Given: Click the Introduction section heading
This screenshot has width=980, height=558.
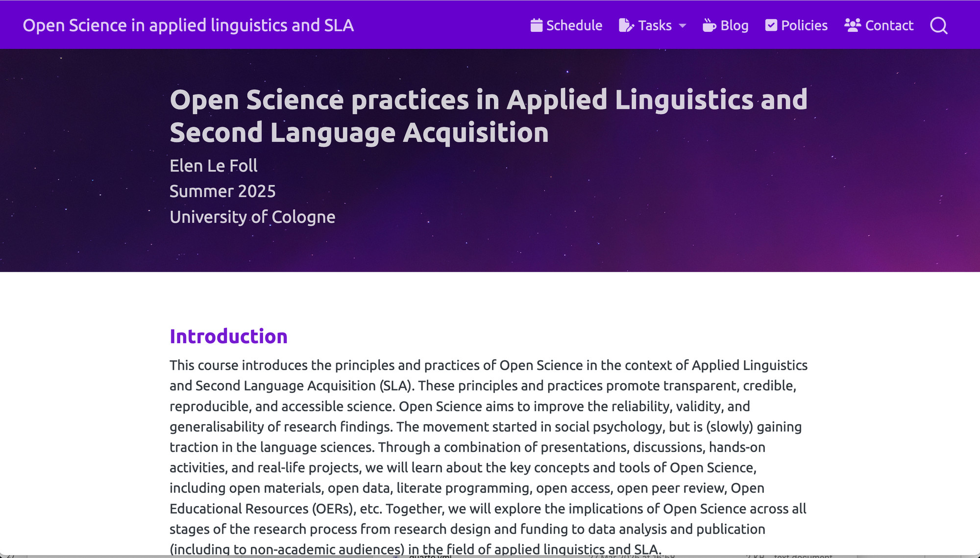Looking at the screenshot, I should [x=228, y=336].
